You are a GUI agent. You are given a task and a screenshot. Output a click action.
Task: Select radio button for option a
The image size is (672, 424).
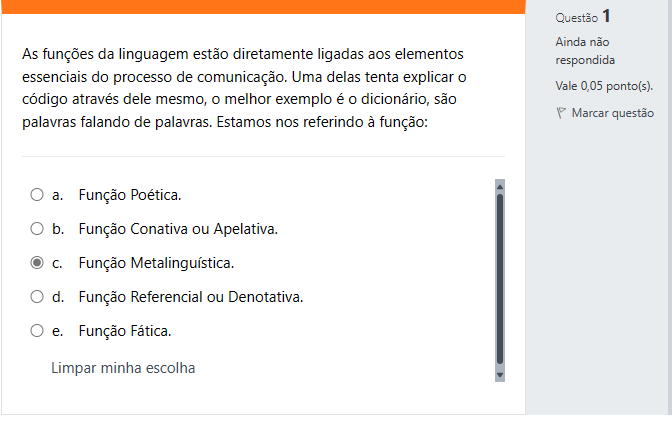[x=37, y=195]
